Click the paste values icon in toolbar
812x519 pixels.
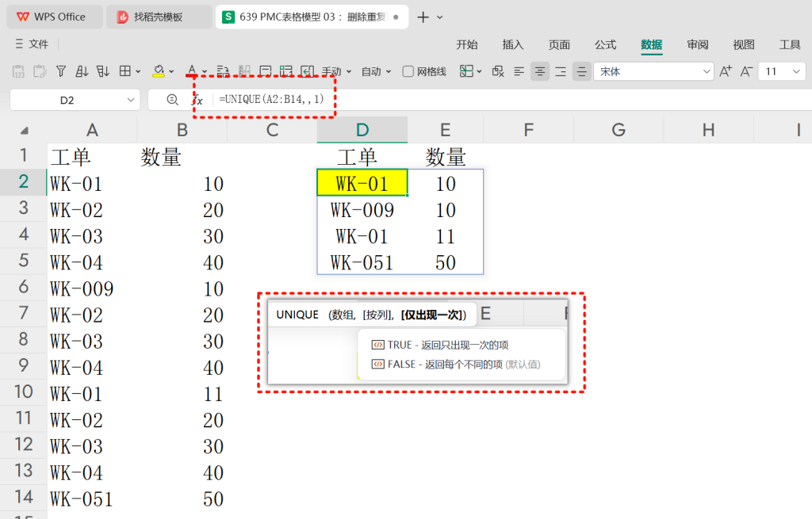[18, 71]
